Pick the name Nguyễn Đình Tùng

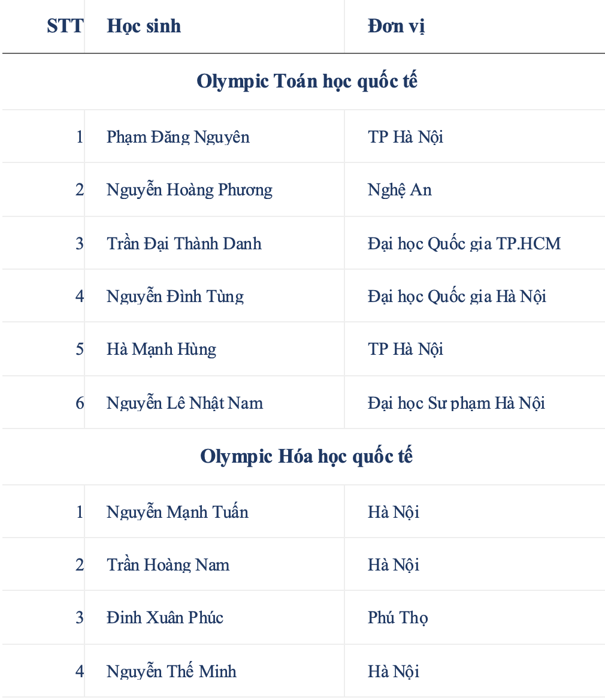175,296
